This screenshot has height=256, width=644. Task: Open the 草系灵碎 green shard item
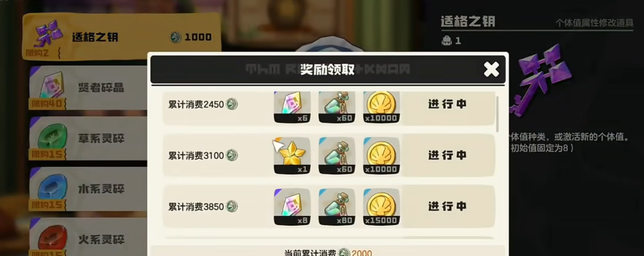89,138
